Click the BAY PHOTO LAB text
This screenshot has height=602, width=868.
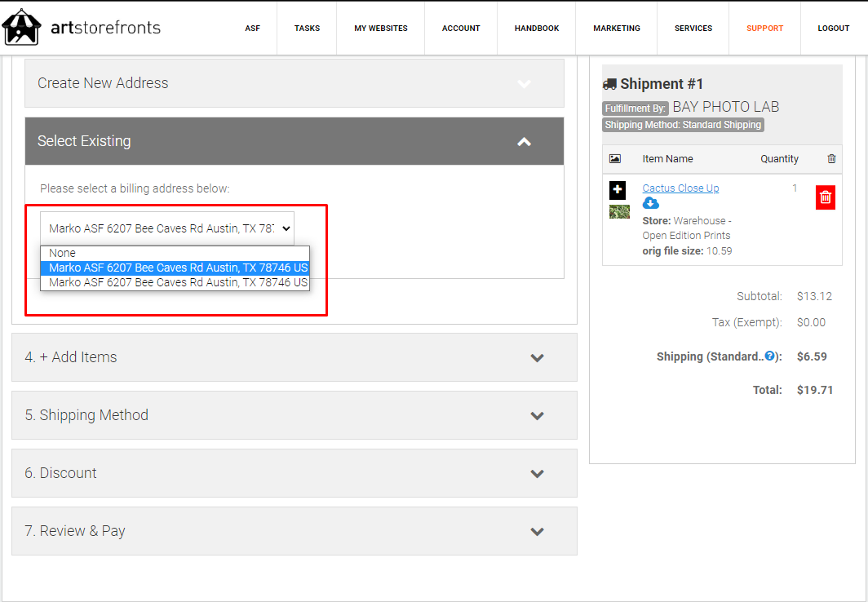(726, 107)
